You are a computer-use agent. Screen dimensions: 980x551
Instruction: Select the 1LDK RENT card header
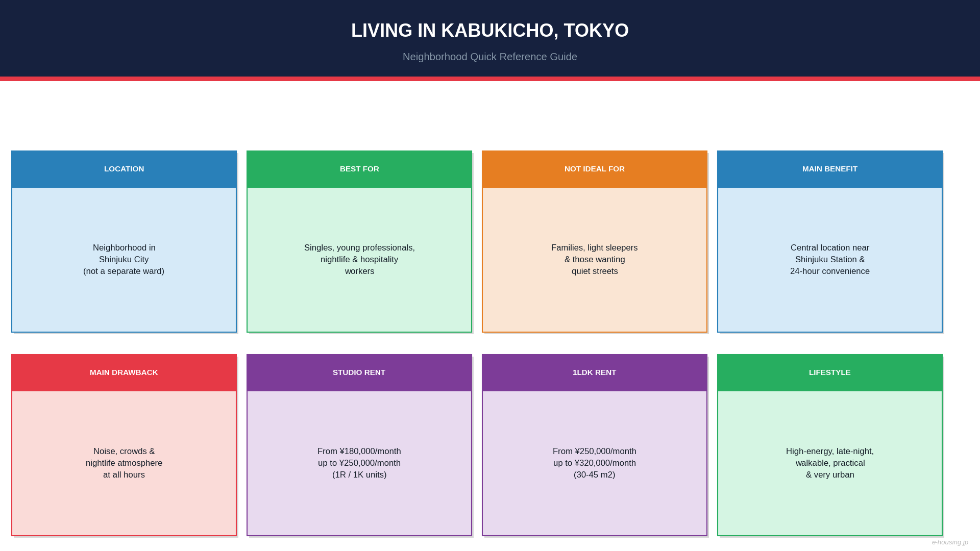click(595, 372)
